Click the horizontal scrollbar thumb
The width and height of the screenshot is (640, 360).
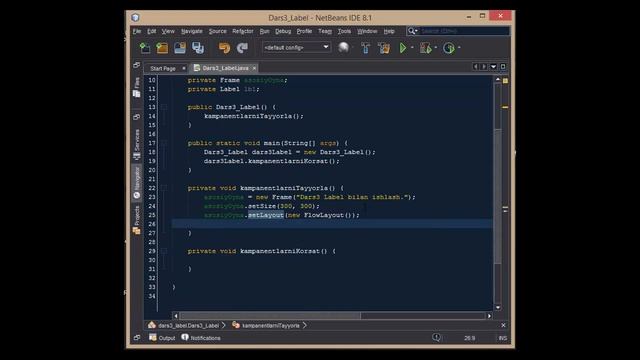click(x=270, y=316)
